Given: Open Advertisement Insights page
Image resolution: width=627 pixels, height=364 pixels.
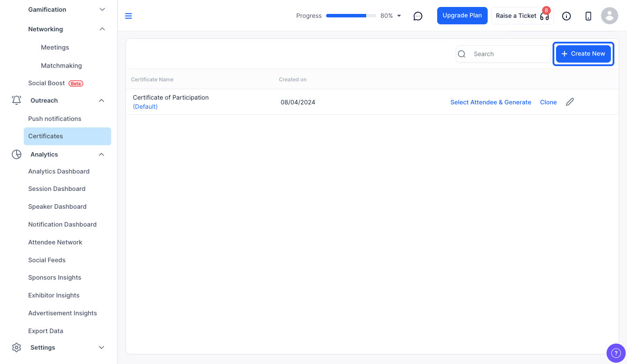Looking at the screenshot, I should coord(63,313).
